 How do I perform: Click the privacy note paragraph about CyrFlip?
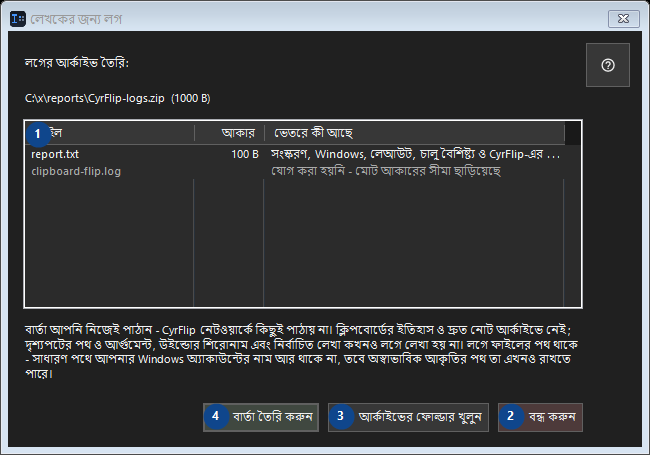coord(301,351)
